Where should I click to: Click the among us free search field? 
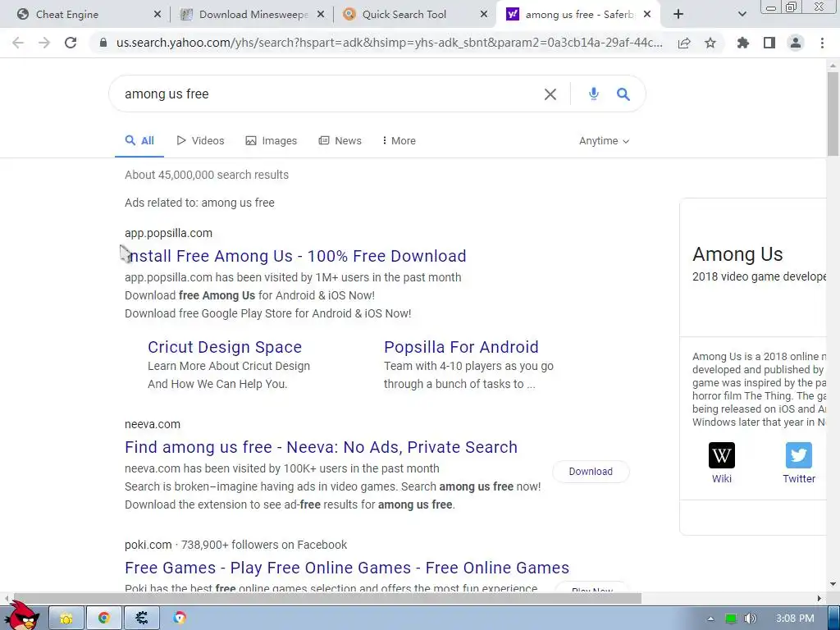pyautogui.click(x=326, y=94)
